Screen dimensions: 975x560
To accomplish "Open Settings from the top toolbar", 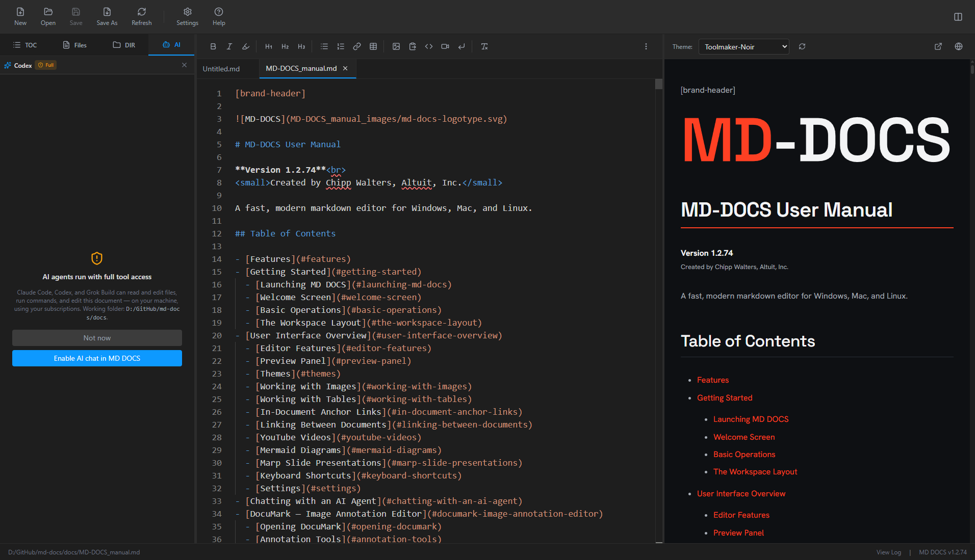I will [x=187, y=16].
